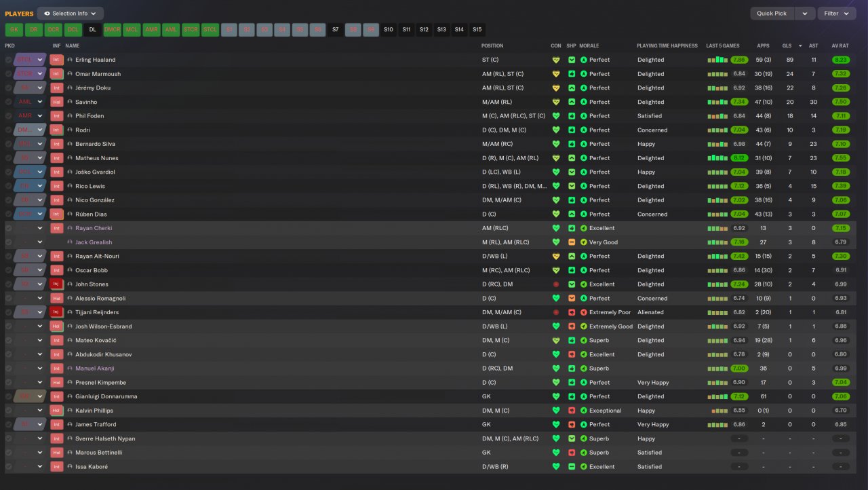Click Omar Marmoush's Int info badge
The width and height of the screenshot is (868, 490).
57,74
